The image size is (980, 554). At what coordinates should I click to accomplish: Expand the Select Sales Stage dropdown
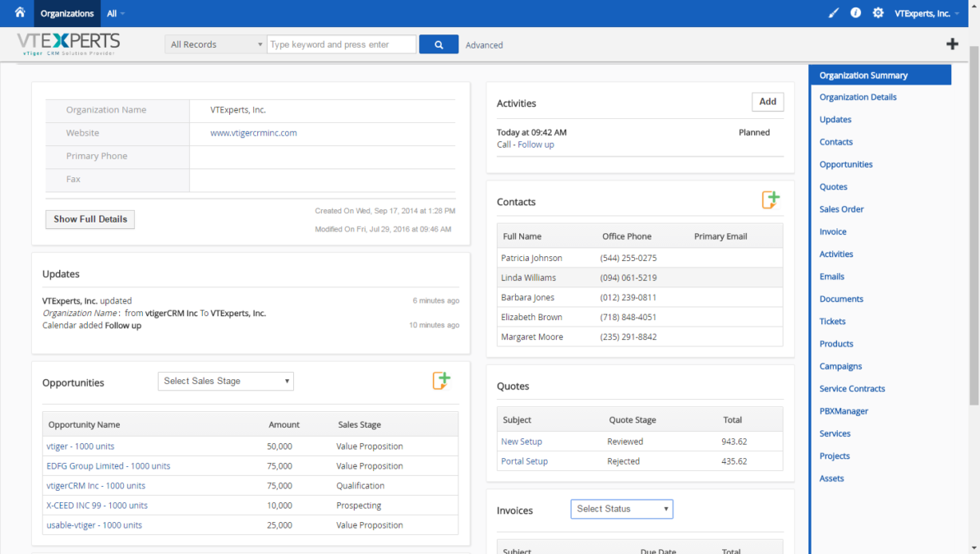click(225, 381)
